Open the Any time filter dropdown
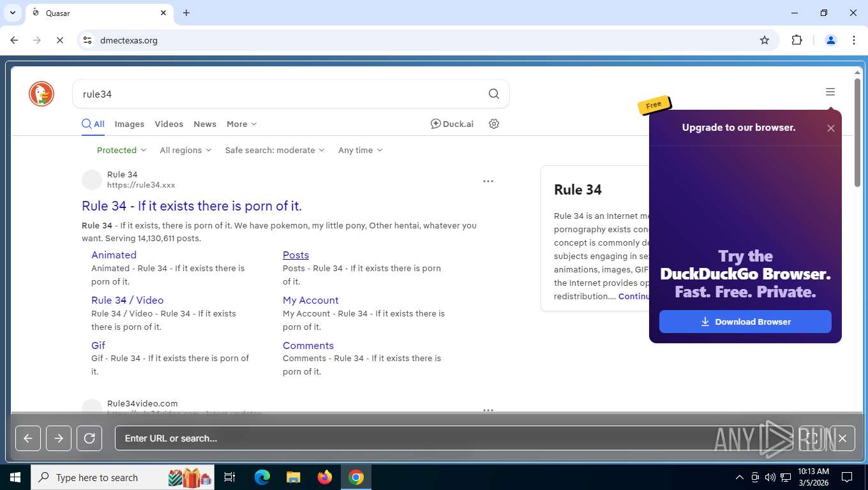This screenshot has width=868, height=490. (x=360, y=150)
